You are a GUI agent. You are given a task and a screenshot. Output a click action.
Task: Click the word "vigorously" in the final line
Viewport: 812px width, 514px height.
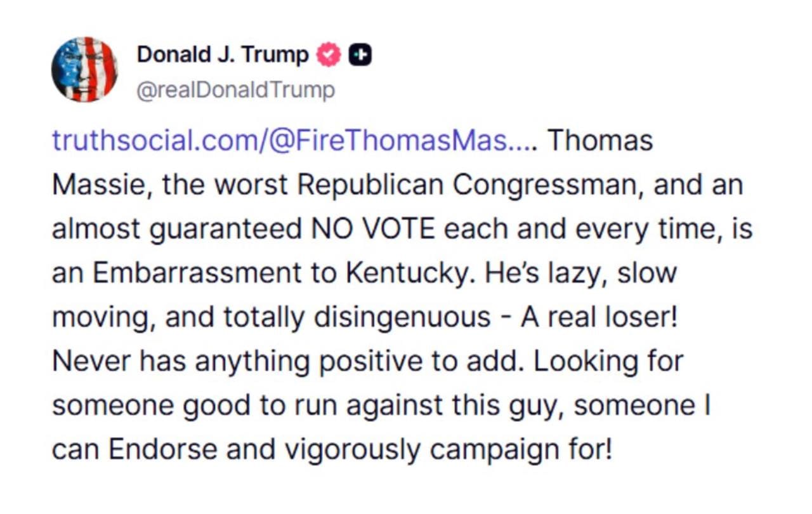(x=352, y=451)
